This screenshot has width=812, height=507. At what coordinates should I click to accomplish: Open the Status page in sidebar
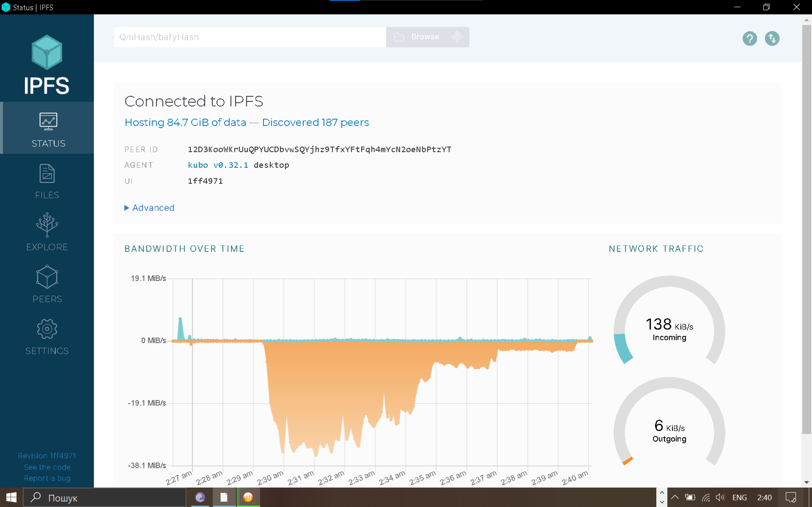coord(47,128)
